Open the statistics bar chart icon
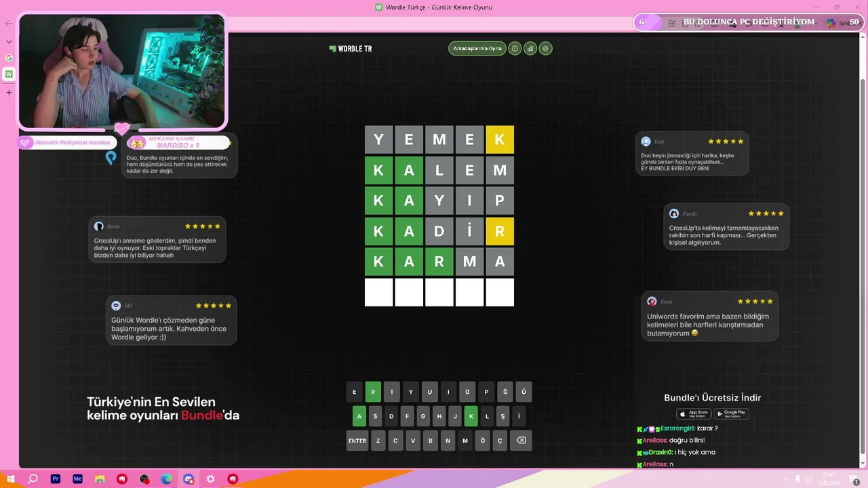 [530, 49]
